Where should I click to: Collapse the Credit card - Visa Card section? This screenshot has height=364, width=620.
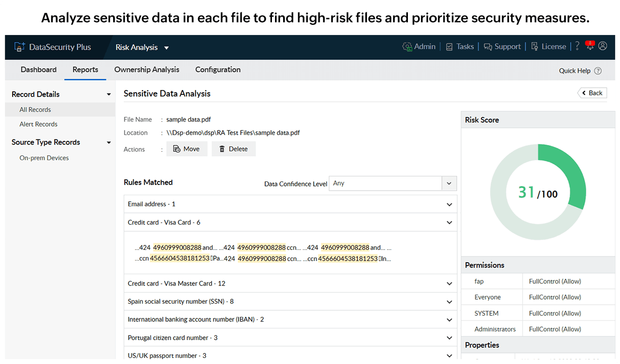pos(449,222)
